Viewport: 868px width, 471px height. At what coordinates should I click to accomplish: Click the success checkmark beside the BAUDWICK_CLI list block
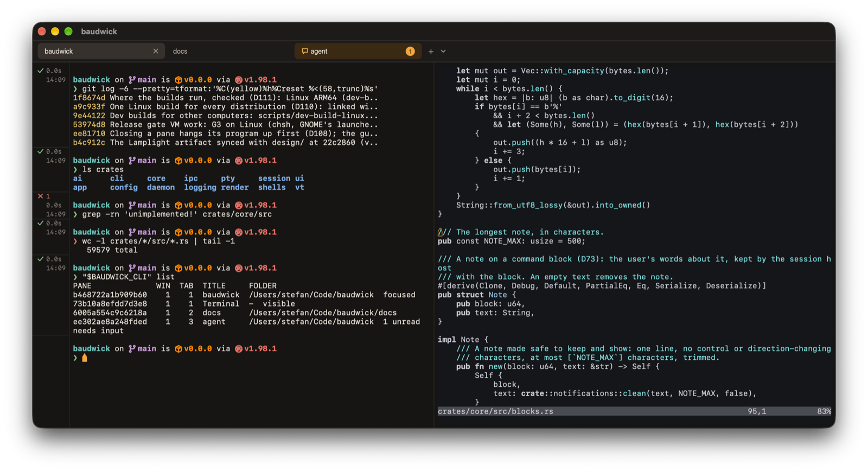pyautogui.click(x=40, y=259)
